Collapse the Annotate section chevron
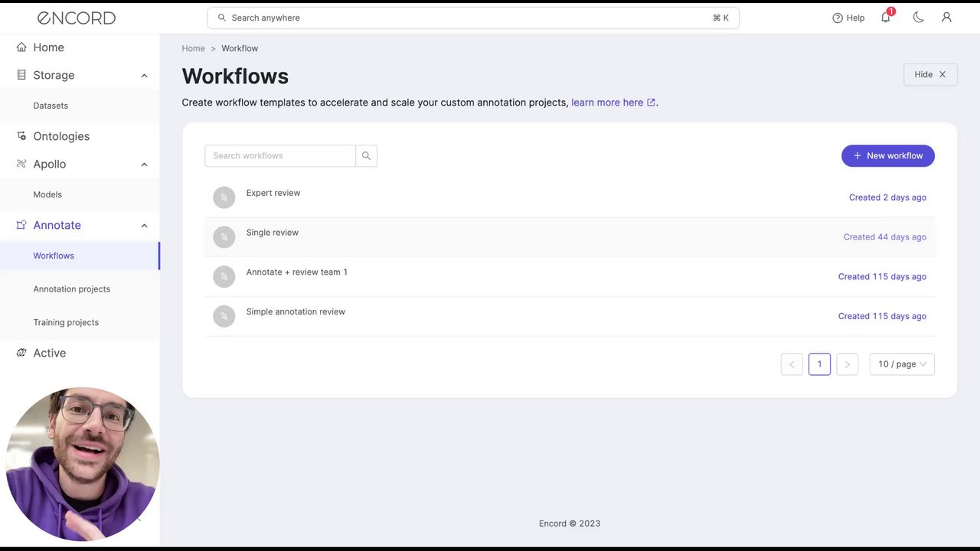The width and height of the screenshot is (980, 551). click(x=144, y=226)
